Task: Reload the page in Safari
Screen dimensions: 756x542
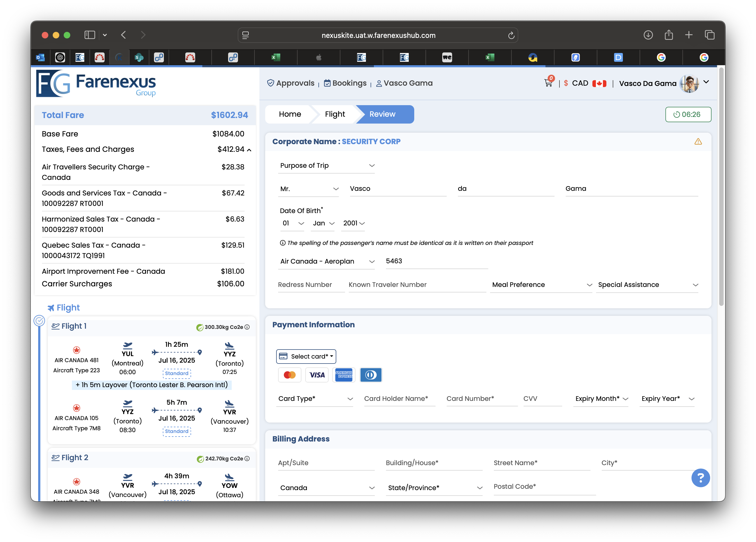Action: tap(511, 35)
